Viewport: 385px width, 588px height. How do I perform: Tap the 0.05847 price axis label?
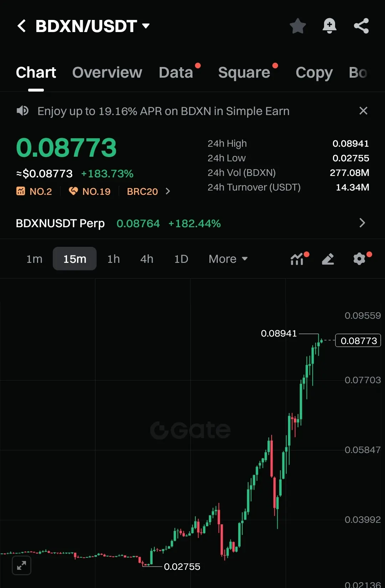[x=363, y=450]
